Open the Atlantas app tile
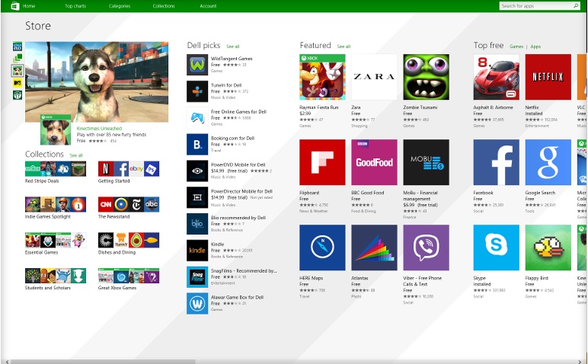The image size is (588, 364). pyautogui.click(x=374, y=247)
